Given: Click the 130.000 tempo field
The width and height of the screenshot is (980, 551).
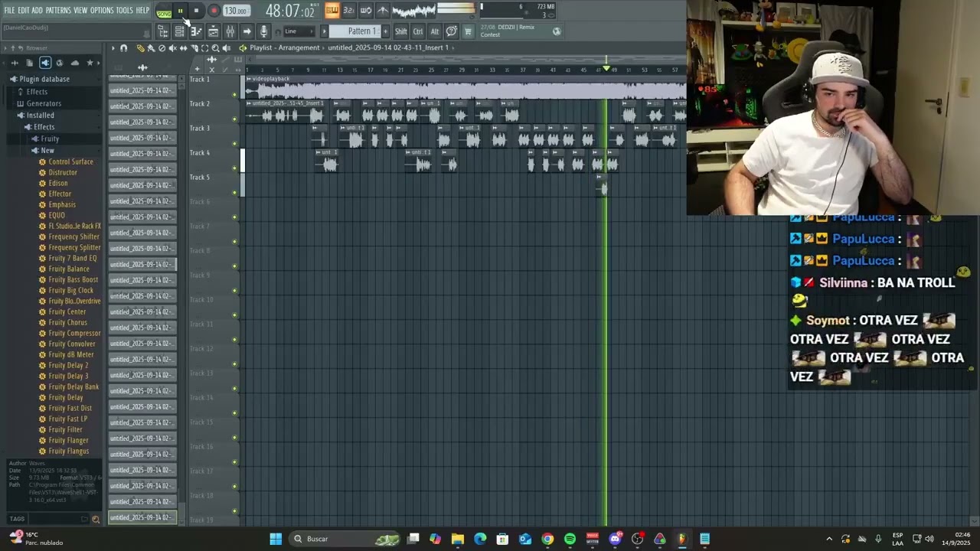Looking at the screenshot, I should click(x=236, y=11).
